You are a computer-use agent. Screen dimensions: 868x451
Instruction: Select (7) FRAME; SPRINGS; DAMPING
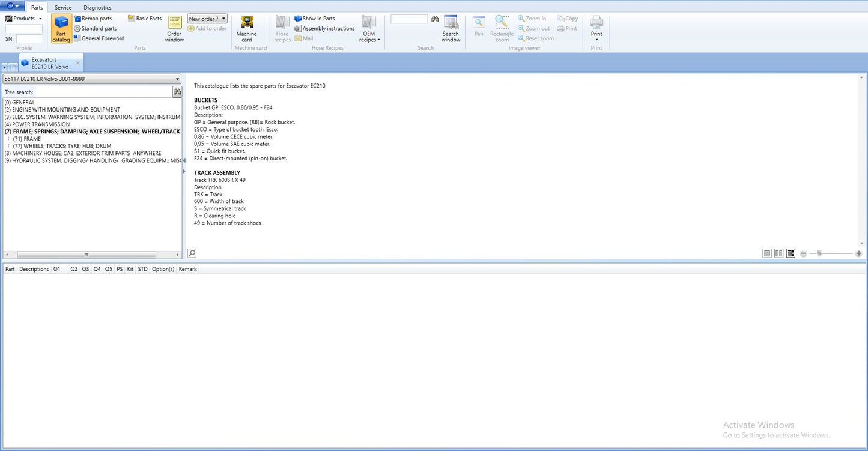click(92, 132)
